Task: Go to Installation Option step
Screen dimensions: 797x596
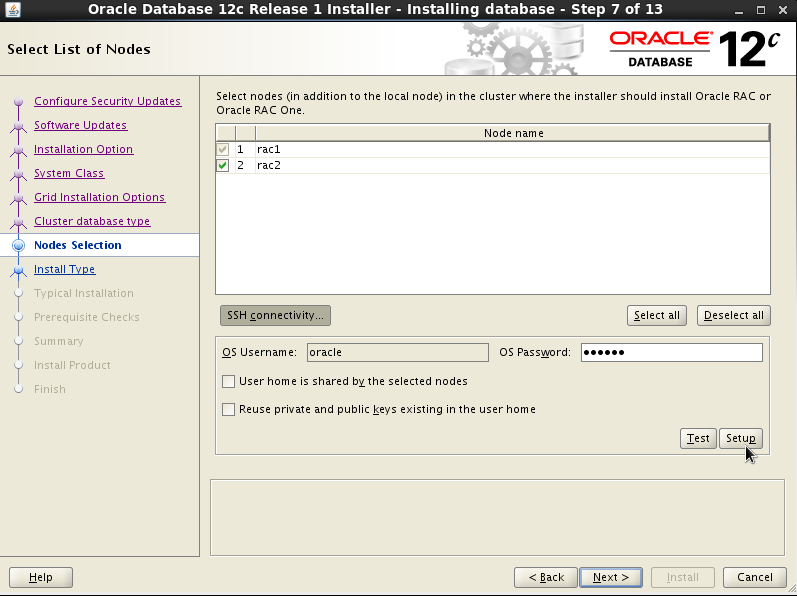Action: pyautogui.click(x=83, y=149)
